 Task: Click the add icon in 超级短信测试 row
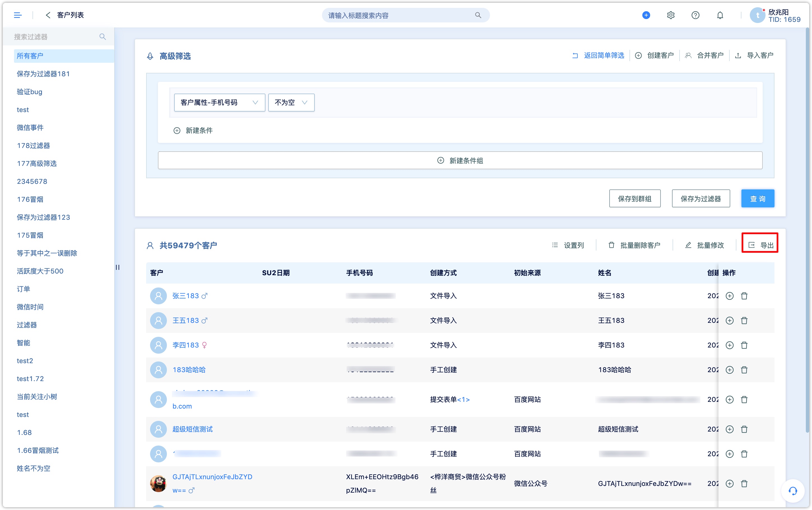(729, 429)
